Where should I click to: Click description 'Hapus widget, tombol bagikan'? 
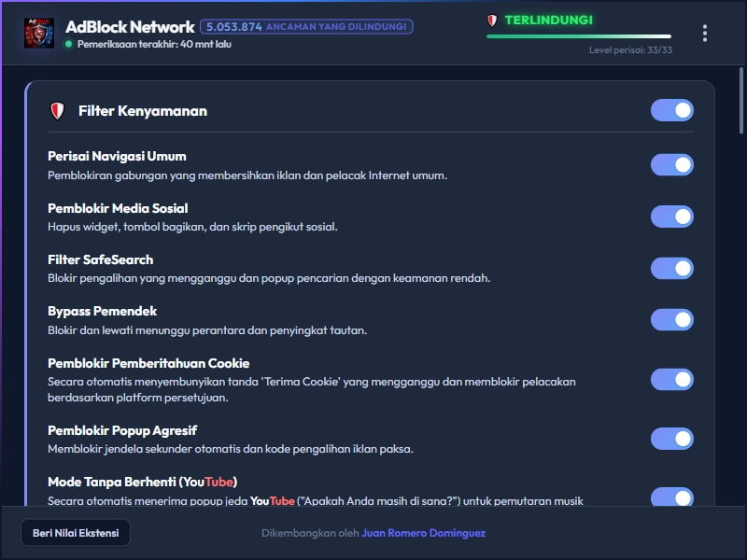tap(192, 227)
